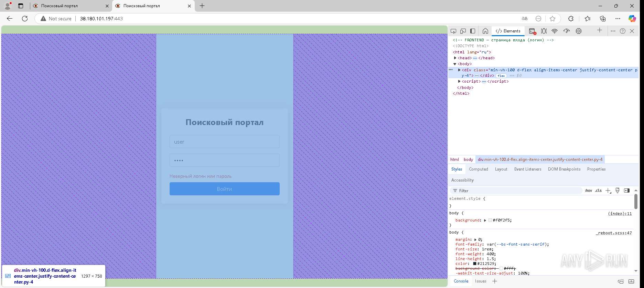The image size is (644, 288).
Task: Open #212529 color swatch picker
Action: coord(475,264)
